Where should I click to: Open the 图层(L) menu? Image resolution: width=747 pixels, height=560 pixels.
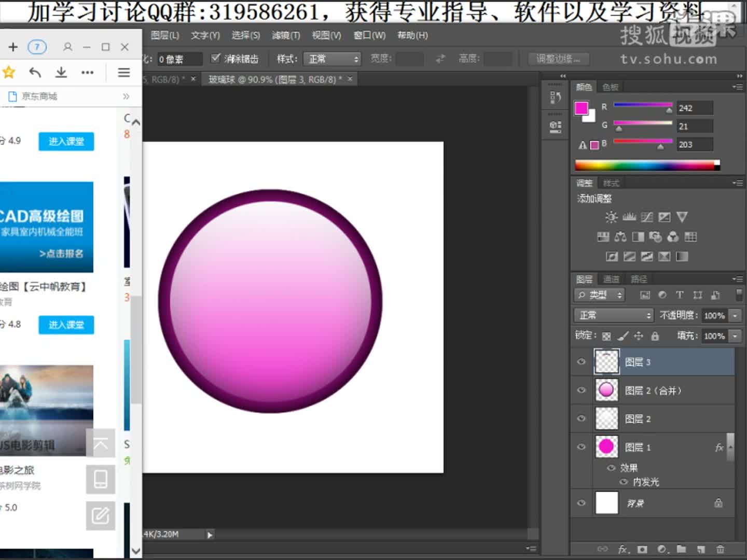coord(165,35)
